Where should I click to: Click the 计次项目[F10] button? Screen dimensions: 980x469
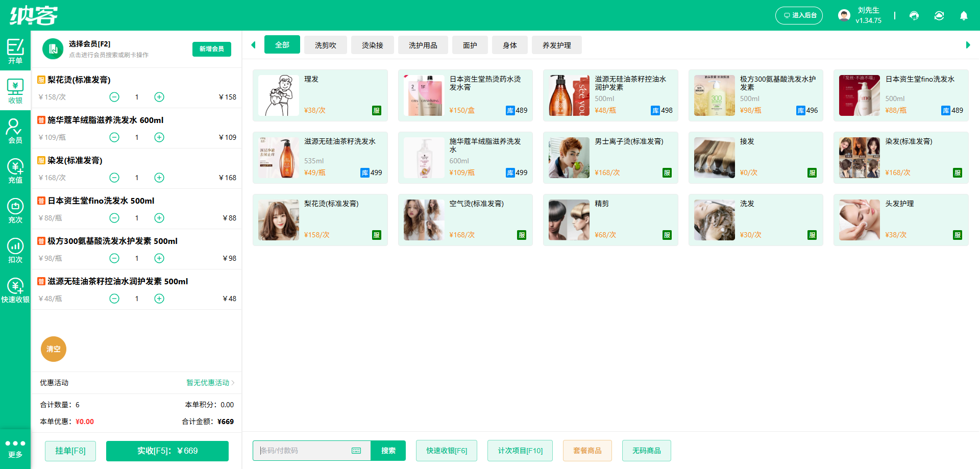tap(520, 451)
